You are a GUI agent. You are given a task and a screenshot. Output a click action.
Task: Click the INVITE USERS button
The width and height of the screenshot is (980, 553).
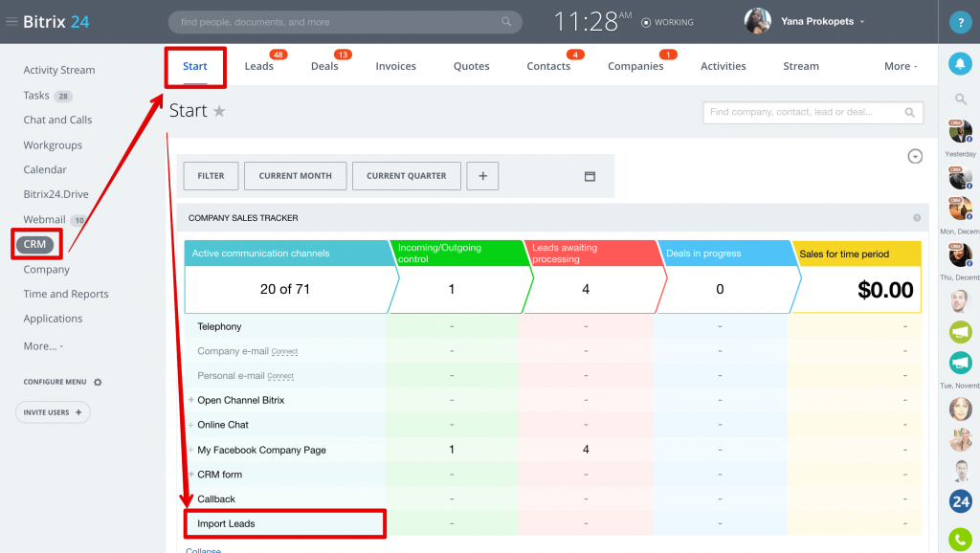tap(53, 412)
